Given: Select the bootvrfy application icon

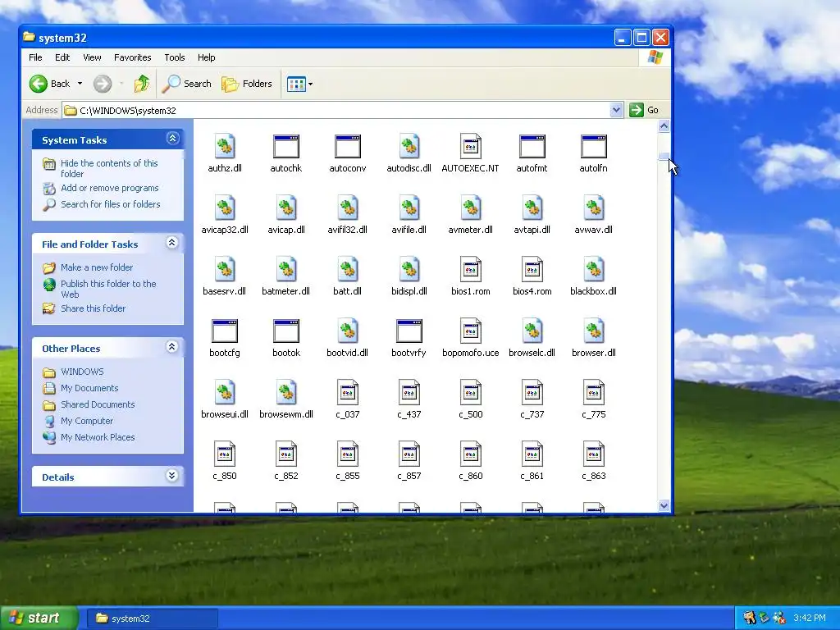Looking at the screenshot, I should click(x=409, y=331).
